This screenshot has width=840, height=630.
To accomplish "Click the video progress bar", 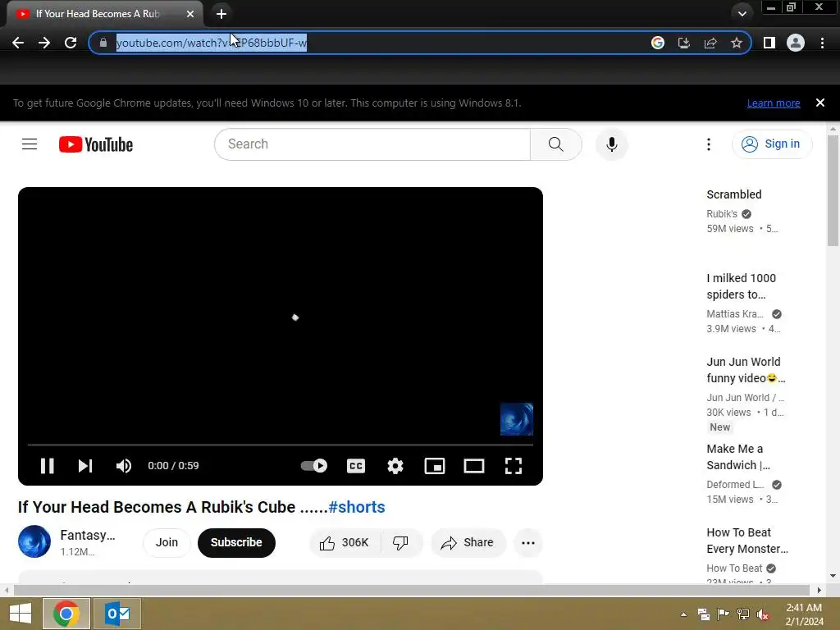I will tap(281, 445).
